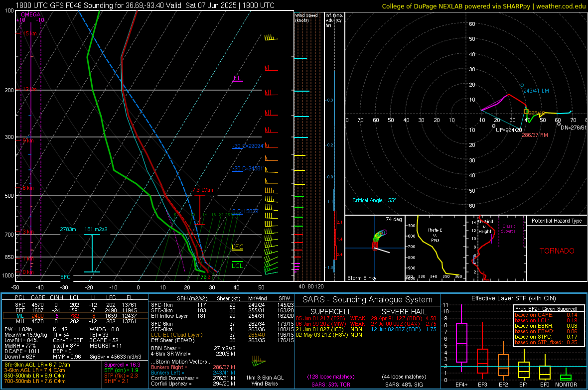Click the '-20 C=24381'' height label
This screenshot has width=588, height=390.
tap(248, 168)
